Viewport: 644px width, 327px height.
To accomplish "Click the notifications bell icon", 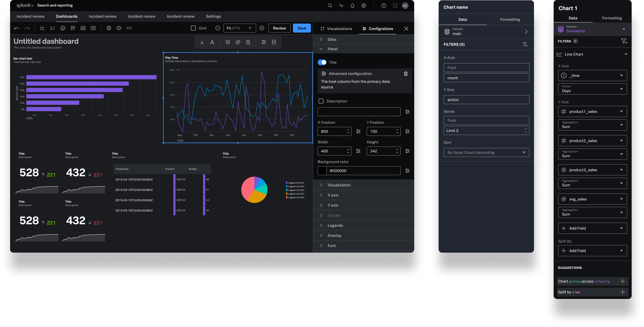I will 352,6.
